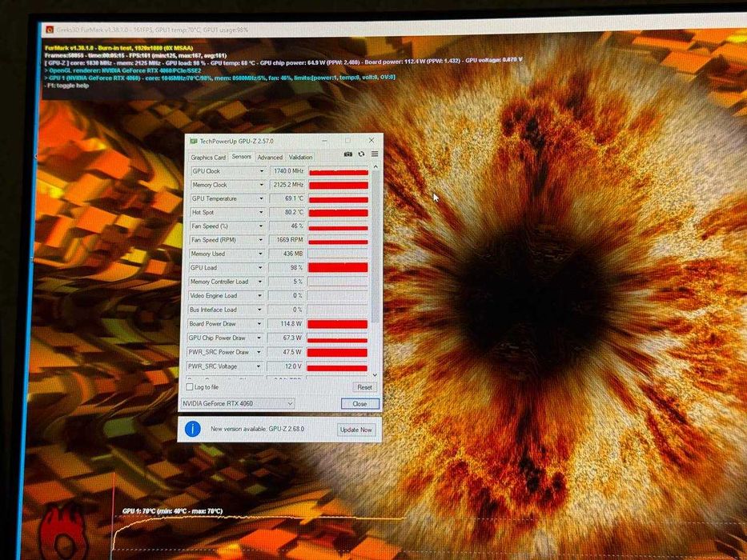Open the Video Engine Load dropdown

tap(259, 296)
